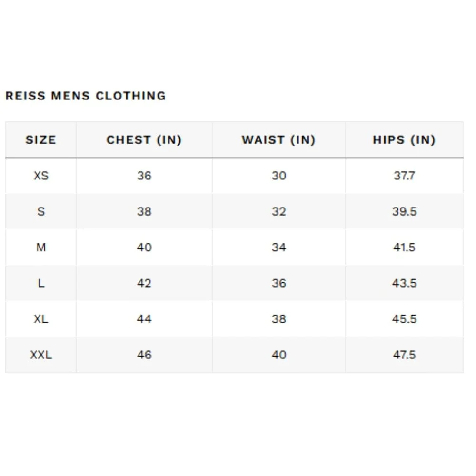
Task: Click the M size row label
Action: (41, 248)
